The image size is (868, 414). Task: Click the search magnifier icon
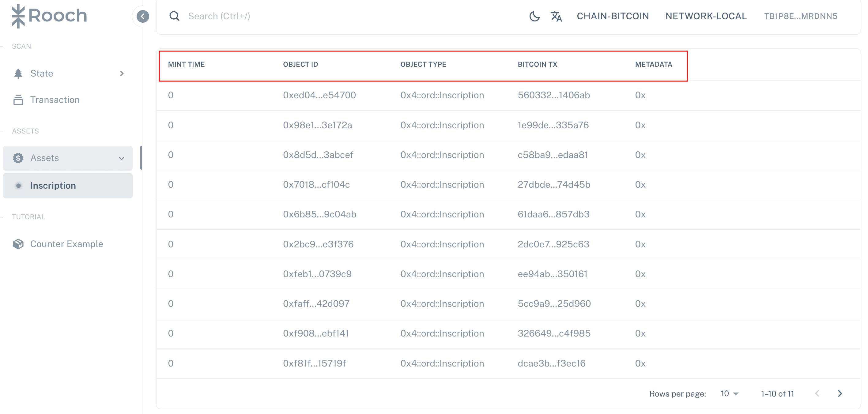pos(174,16)
